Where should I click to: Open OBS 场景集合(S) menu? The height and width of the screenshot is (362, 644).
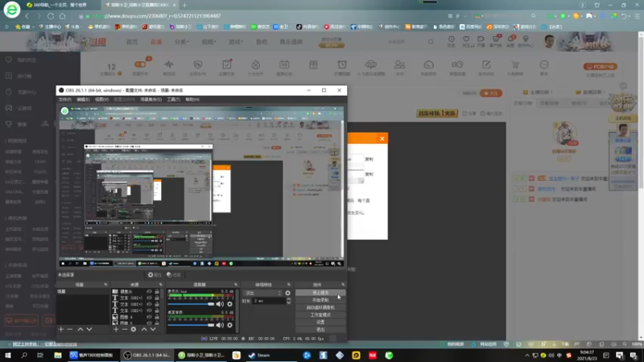pyautogui.click(x=151, y=99)
